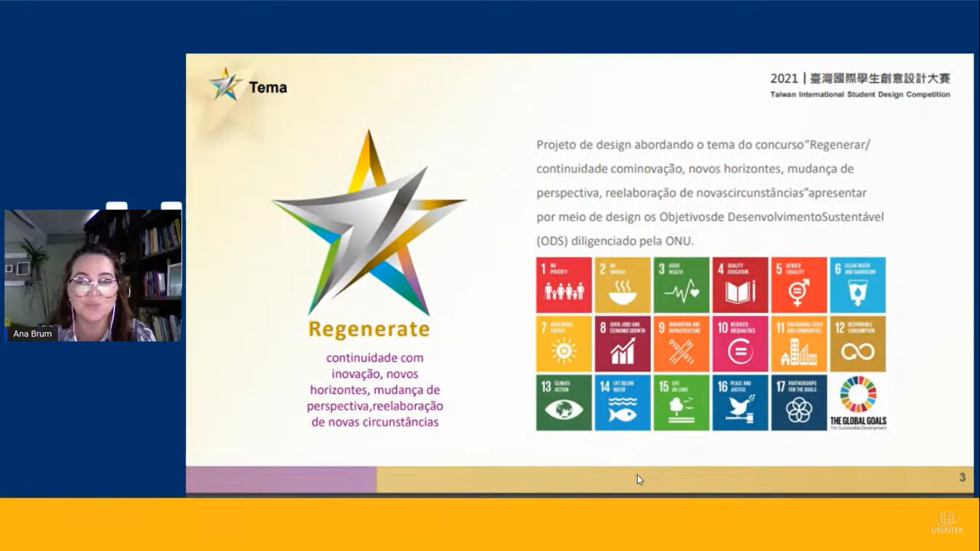Click the Partnerships for the Goals tile
The image size is (980, 551).
coord(798,402)
